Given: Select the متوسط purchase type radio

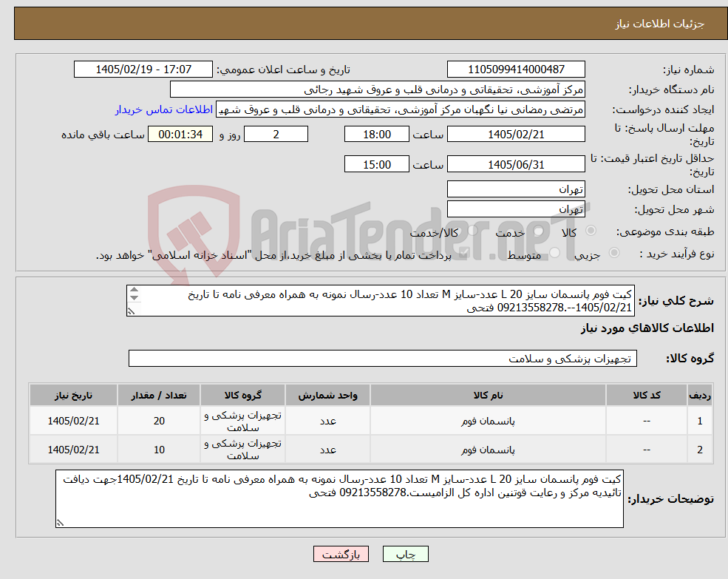Looking at the screenshot, I should 554,252.
